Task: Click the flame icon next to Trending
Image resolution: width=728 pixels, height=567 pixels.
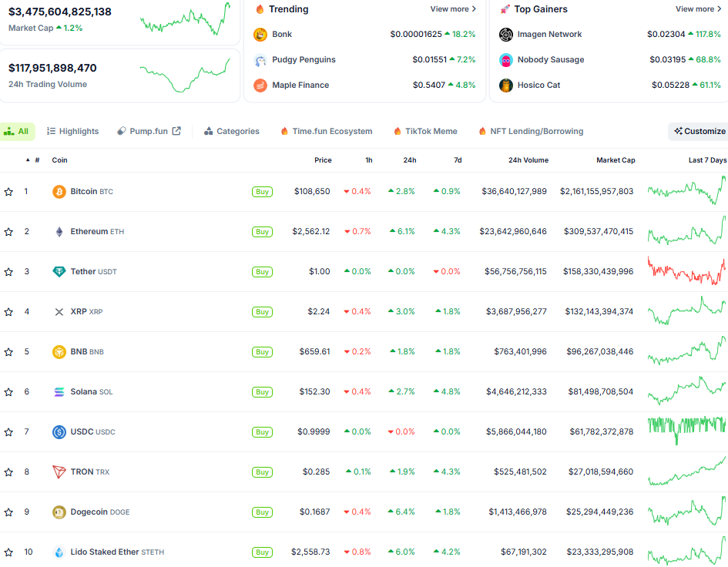Action: (259, 9)
